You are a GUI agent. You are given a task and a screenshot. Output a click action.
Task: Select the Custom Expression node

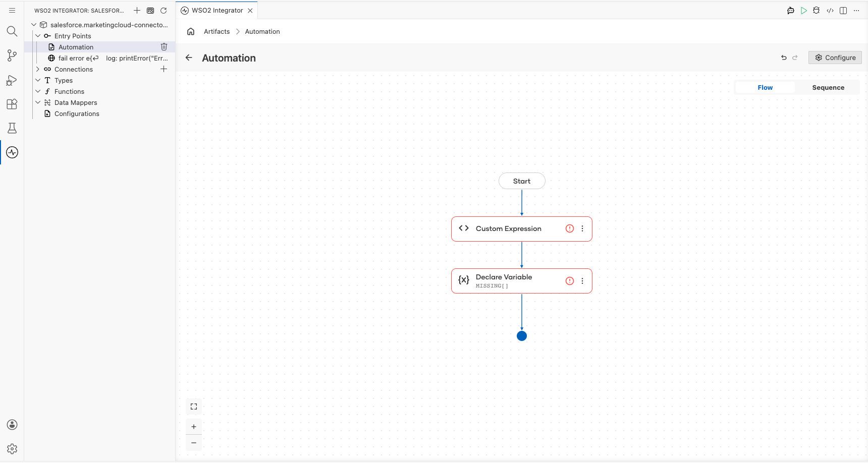[x=521, y=229]
